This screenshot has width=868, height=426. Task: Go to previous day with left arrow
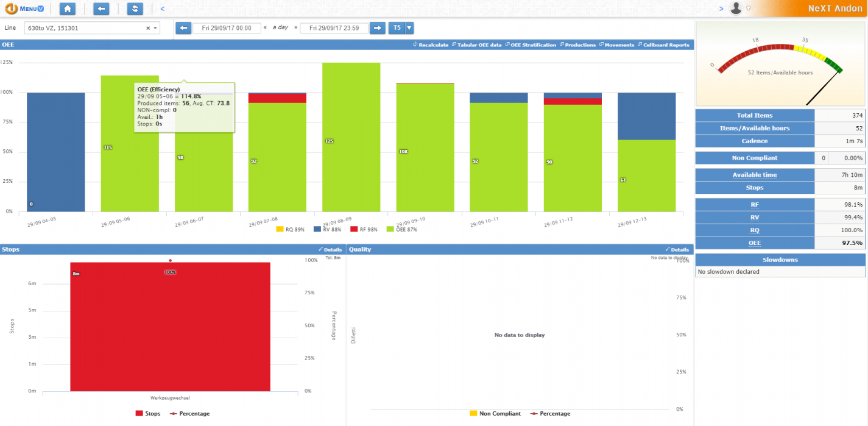183,28
